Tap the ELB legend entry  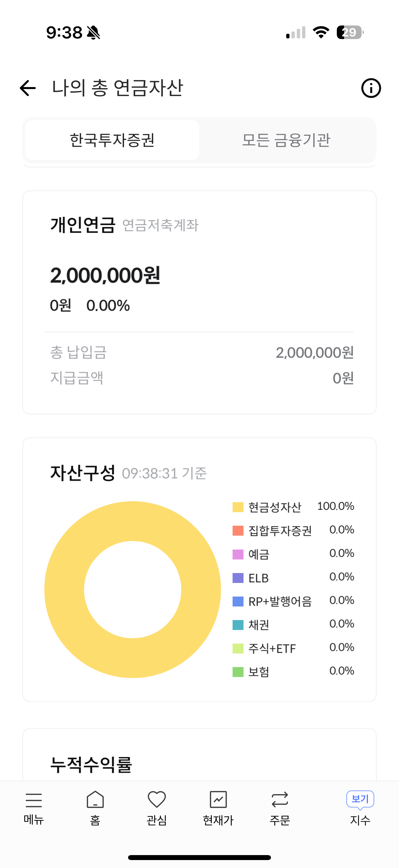(258, 578)
